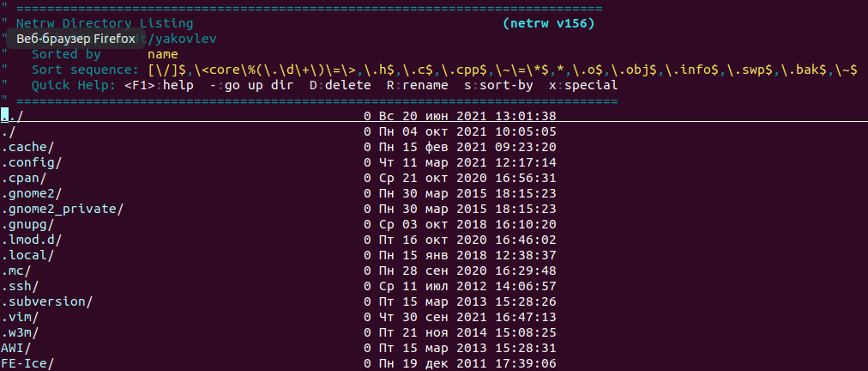Click the yellow "name" sort value
Image resolution: width=868 pixels, height=371 pixels.
[x=163, y=54]
